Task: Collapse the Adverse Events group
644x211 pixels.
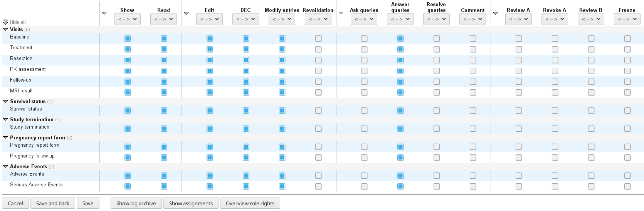Action: point(5,166)
